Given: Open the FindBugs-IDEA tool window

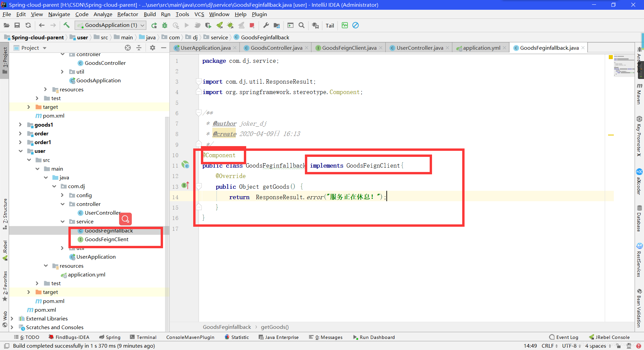Looking at the screenshot, I should point(69,337).
